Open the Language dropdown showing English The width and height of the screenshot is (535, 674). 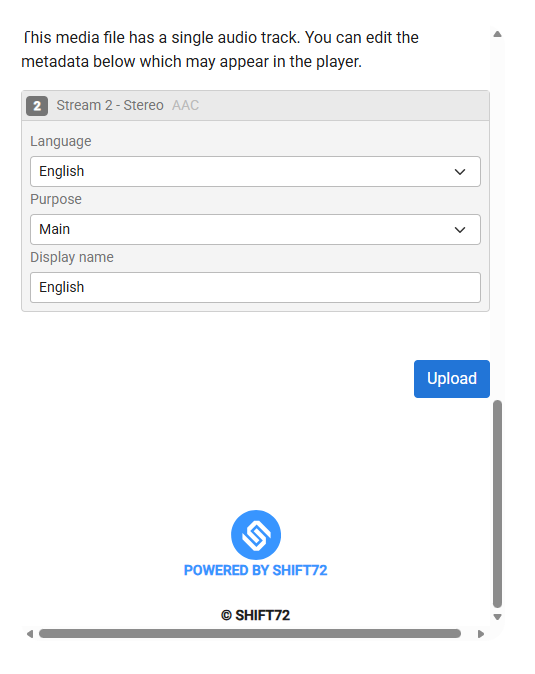point(255,172)
